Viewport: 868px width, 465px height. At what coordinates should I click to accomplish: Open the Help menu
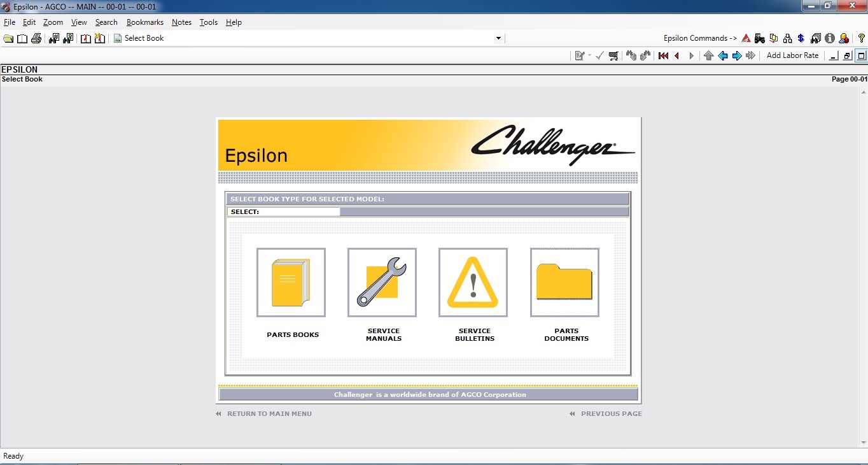(234, 22)
